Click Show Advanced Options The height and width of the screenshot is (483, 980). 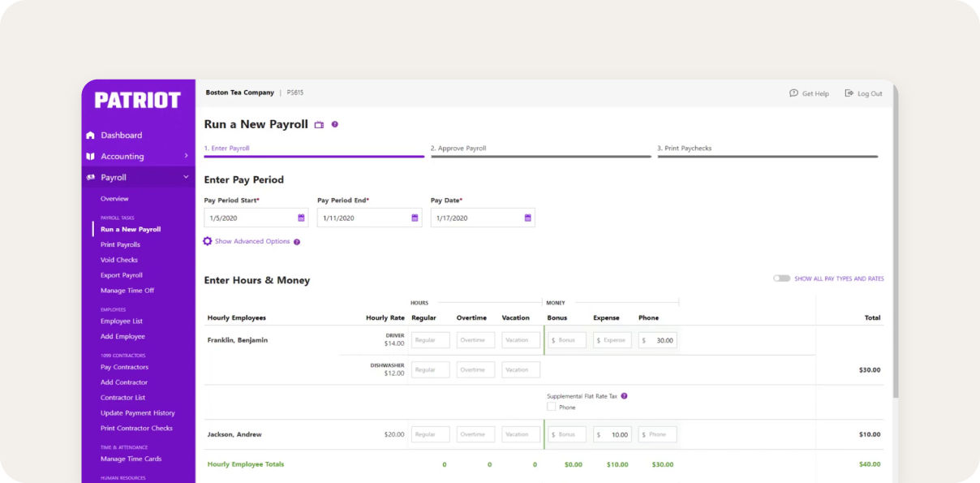tap(252, 241)
